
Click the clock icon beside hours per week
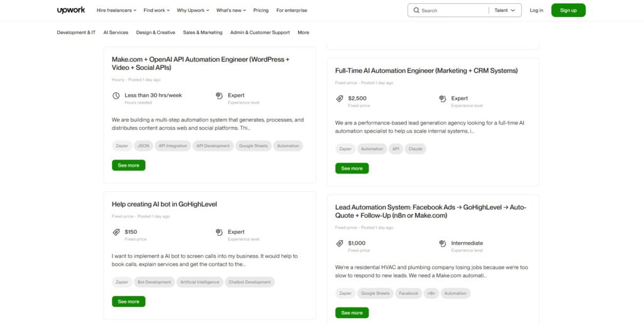coord(116,96)
